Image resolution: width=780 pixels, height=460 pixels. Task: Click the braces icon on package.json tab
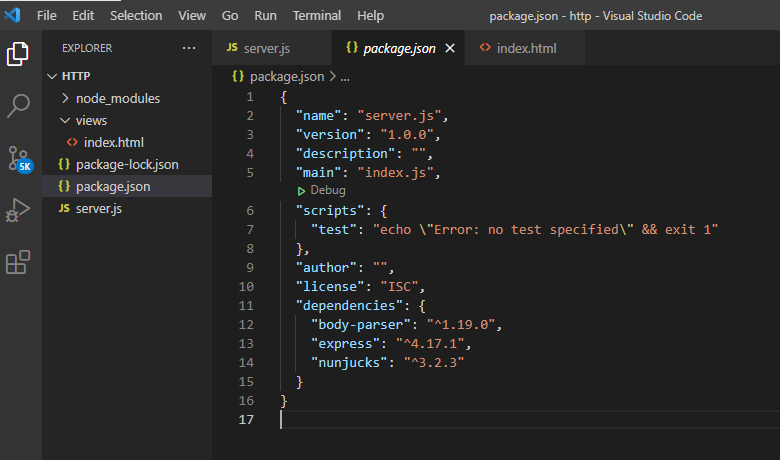tap(352, 47)
